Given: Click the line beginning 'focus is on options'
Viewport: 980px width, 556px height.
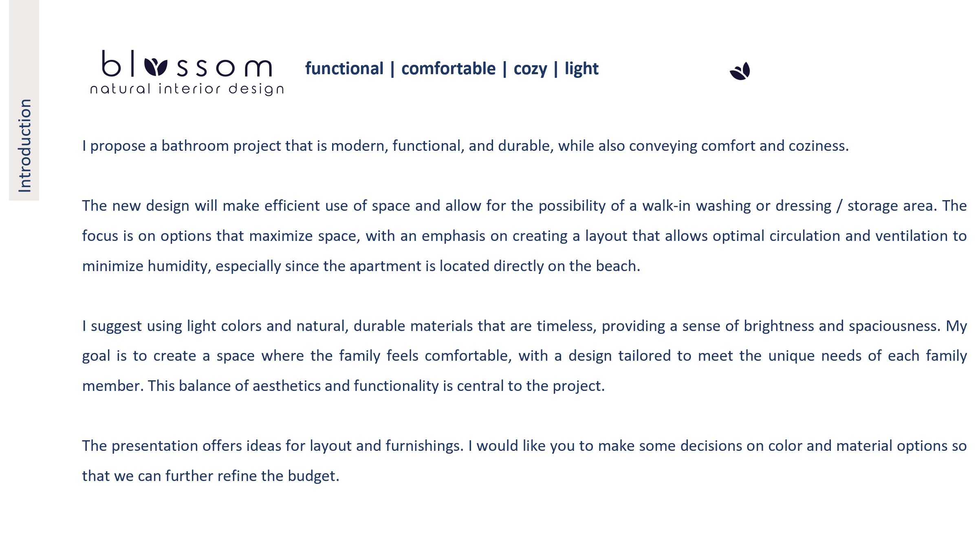Looking at the screenshot, I should [524, 236].
